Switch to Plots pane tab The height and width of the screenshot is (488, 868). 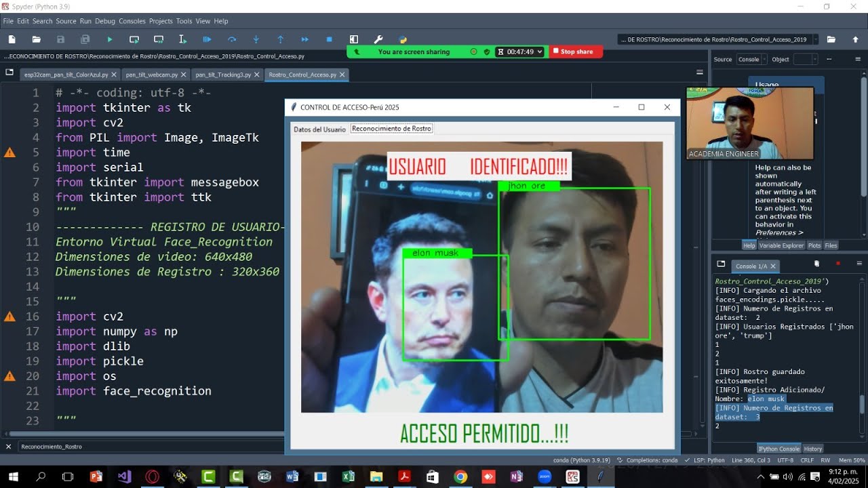pyautogui.click(x=814, y=245)
